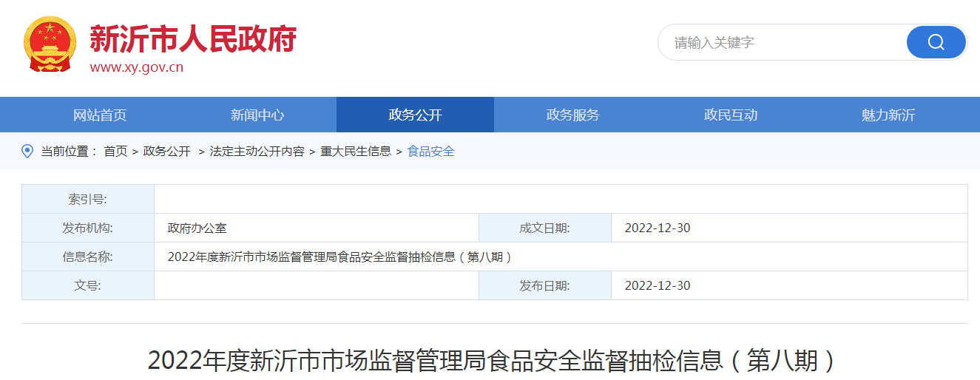Image resolution: width=980 pixels, height=380 pixels.
Task: Click the large article headline
Action: coord(494,361)
